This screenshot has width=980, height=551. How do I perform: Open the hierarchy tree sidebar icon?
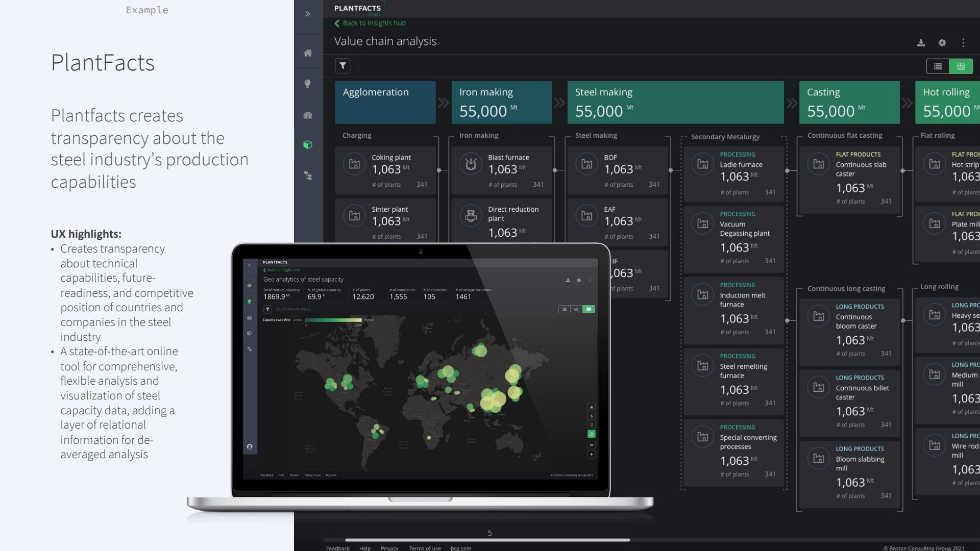coord(308,176)
